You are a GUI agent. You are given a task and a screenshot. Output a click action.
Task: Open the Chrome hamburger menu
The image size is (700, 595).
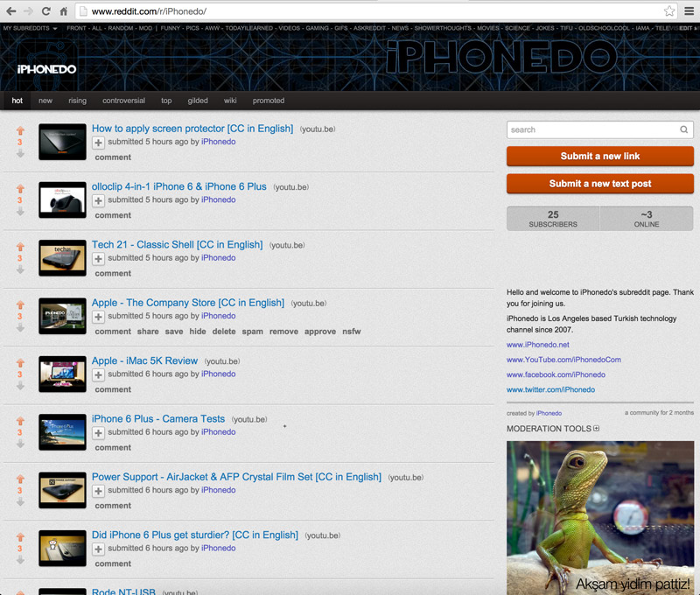(689, 11)
